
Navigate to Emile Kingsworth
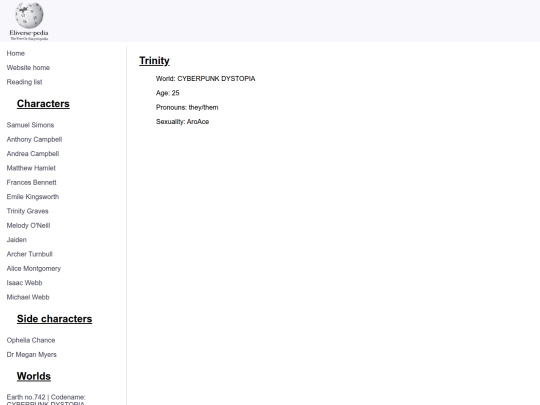click(x=33, y=197)
